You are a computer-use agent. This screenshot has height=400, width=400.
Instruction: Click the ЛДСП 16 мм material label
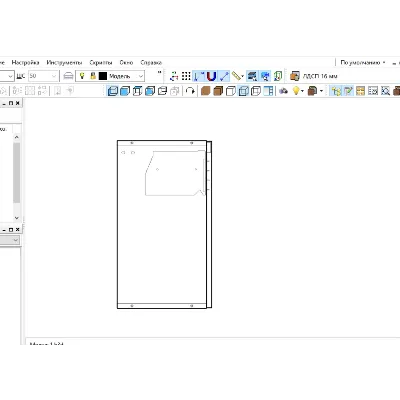click(320, 76)
